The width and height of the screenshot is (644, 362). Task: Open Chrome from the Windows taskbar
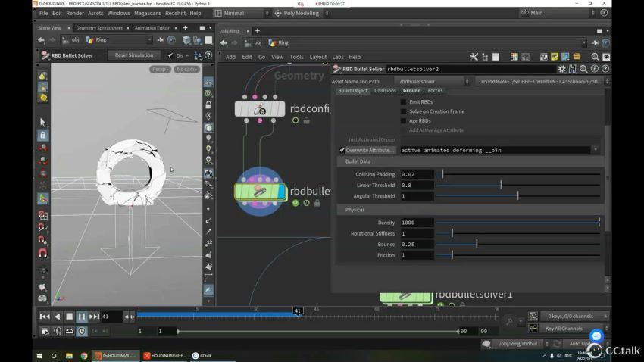point(84,356)
